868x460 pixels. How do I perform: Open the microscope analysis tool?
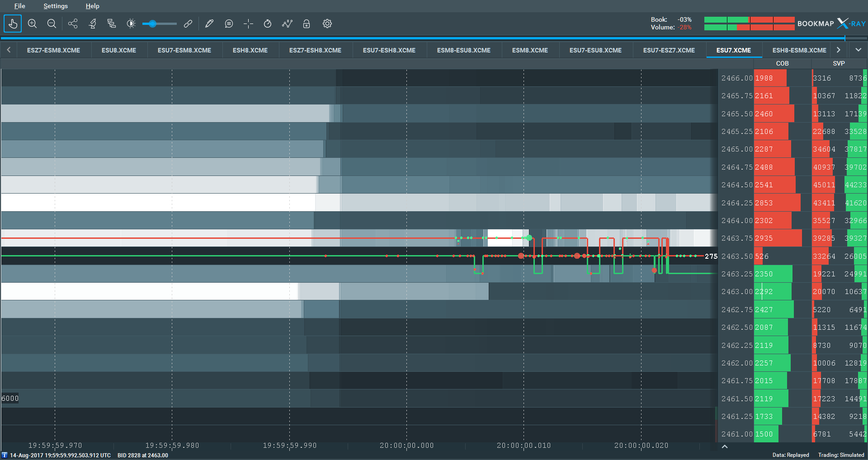93,24
